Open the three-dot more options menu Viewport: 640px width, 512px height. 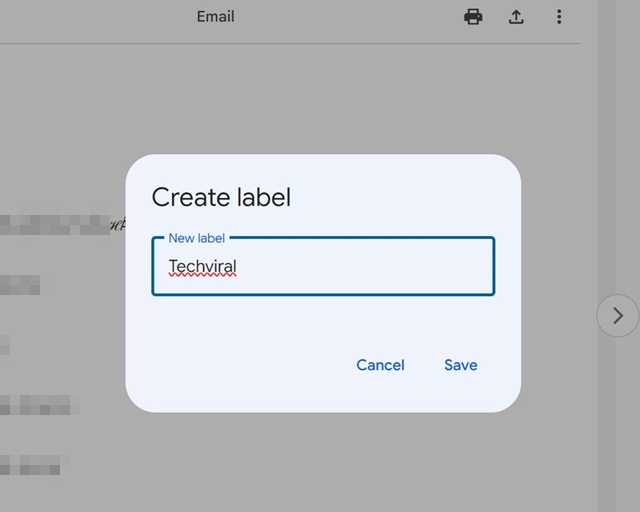point(559,17)
